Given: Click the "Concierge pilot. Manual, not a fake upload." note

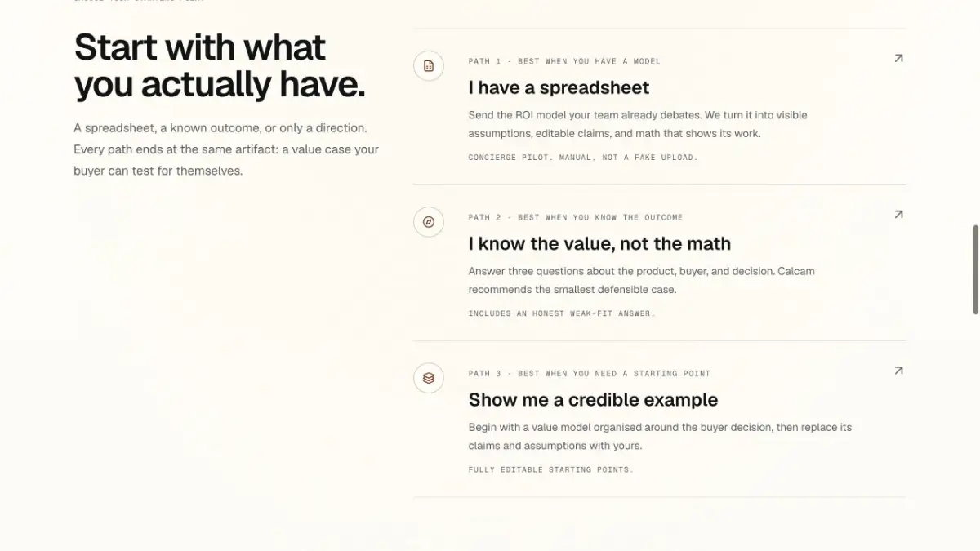Looking at the screenshot, I should pyautogui.click(x=583, y=157).
